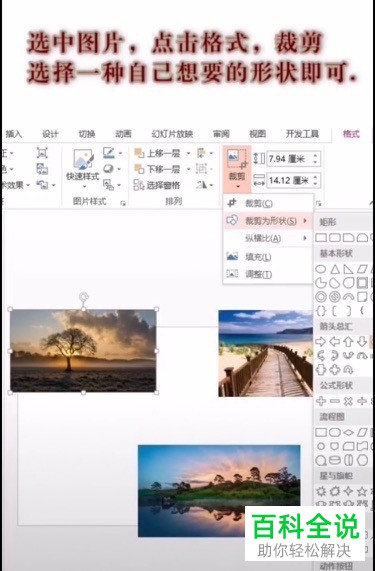The image size is (375, 571).
Task: Click the align objects icon
Action: pos(201,153)
